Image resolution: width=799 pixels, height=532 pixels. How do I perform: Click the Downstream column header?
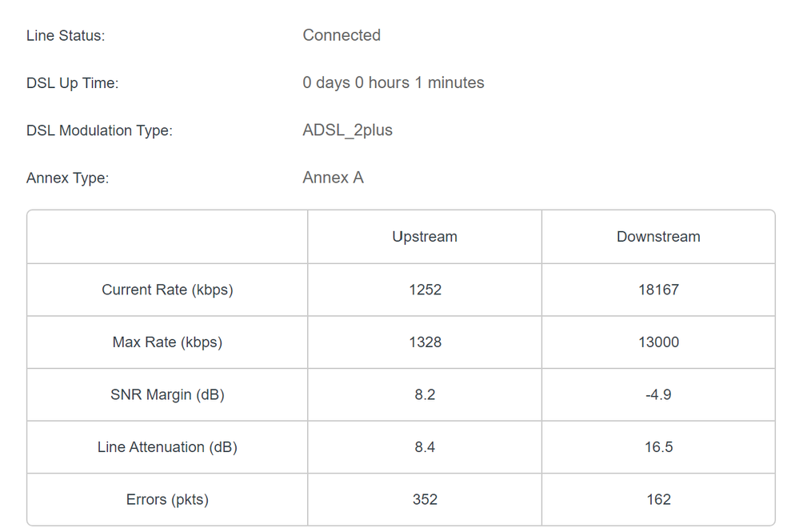coord(658,237)
